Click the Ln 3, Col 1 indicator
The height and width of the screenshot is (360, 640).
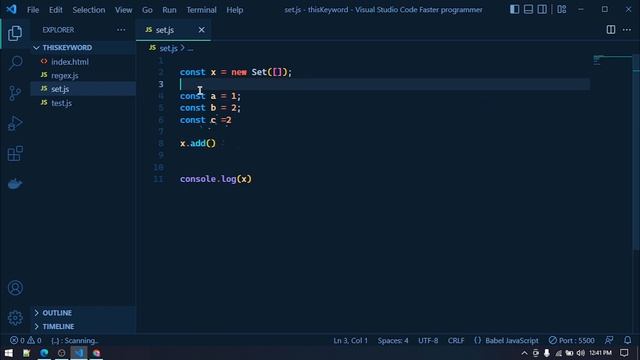click(350, 340)
